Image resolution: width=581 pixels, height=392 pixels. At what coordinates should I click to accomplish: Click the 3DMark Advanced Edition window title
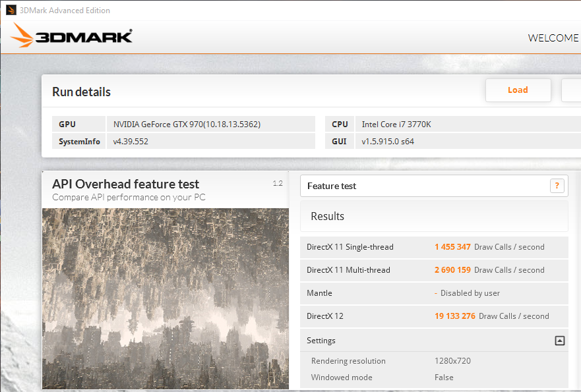pyautogui.click(x=65, y=11)
